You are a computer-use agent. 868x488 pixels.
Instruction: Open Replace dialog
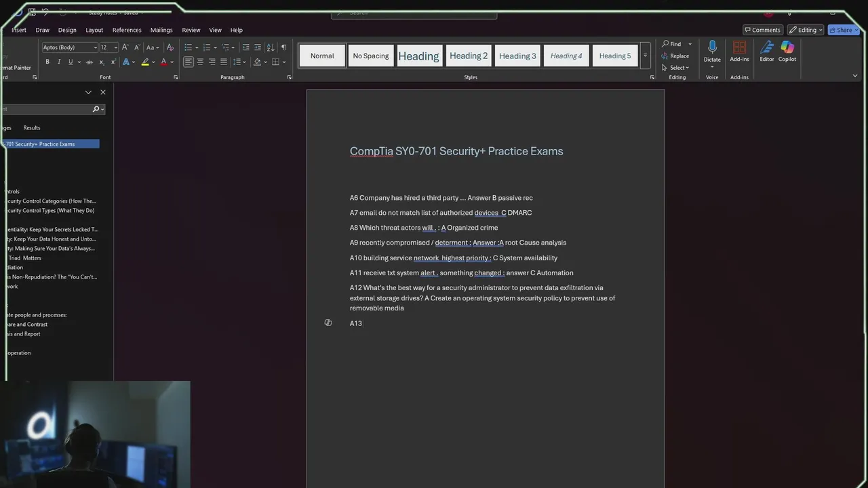(x=675, y=56)
